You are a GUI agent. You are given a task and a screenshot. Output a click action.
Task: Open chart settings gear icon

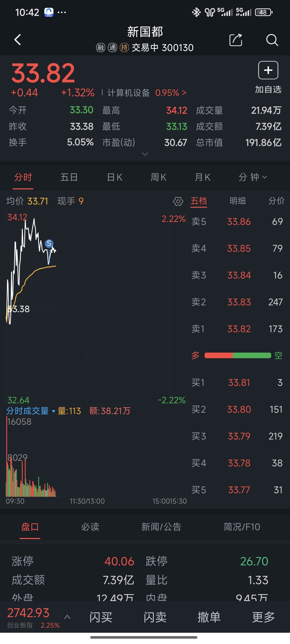(x=178, y=201)
